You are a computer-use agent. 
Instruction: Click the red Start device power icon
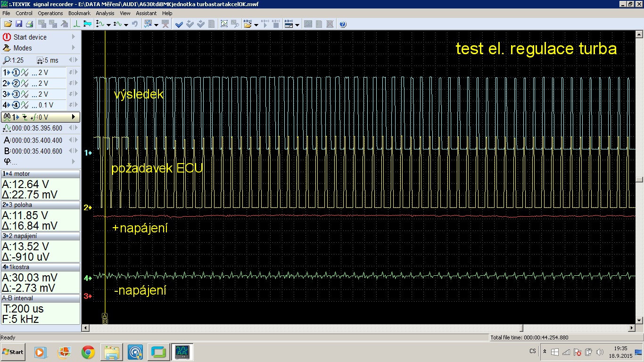pyautogui.click(x=7, y=37)
